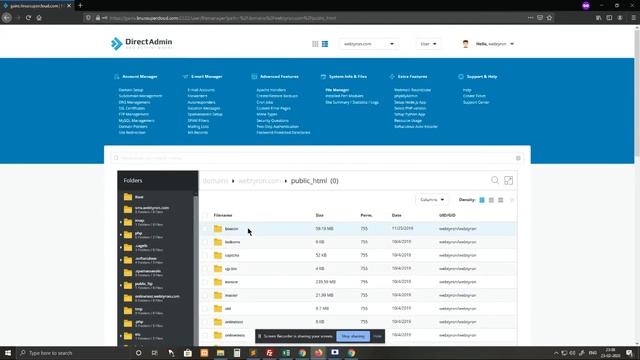Open the File Manager link
The height and width of the screenshot is (360, 640).
click(x=337, y=90)
